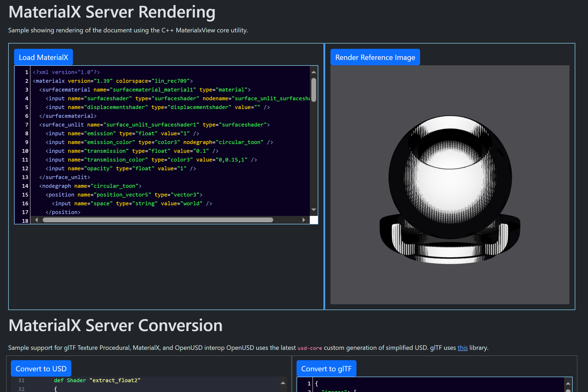Click line 1 xml version declaration
Viewport: 588px width, 392px height.
[x=66, y=72]
